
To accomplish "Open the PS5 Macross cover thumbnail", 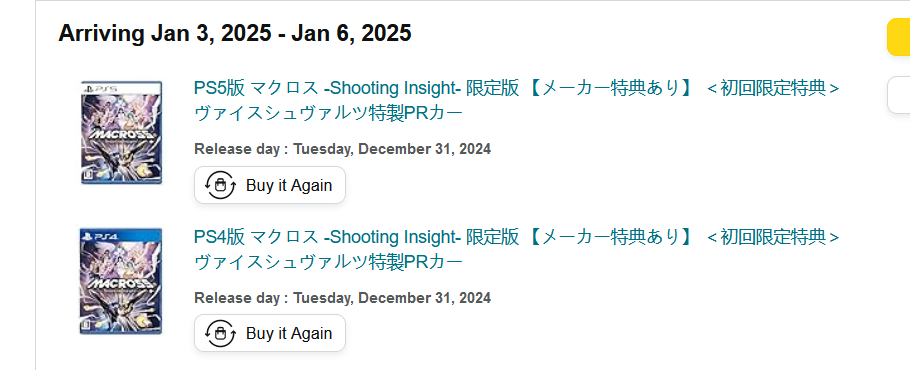I will click(x=121, y=133).
